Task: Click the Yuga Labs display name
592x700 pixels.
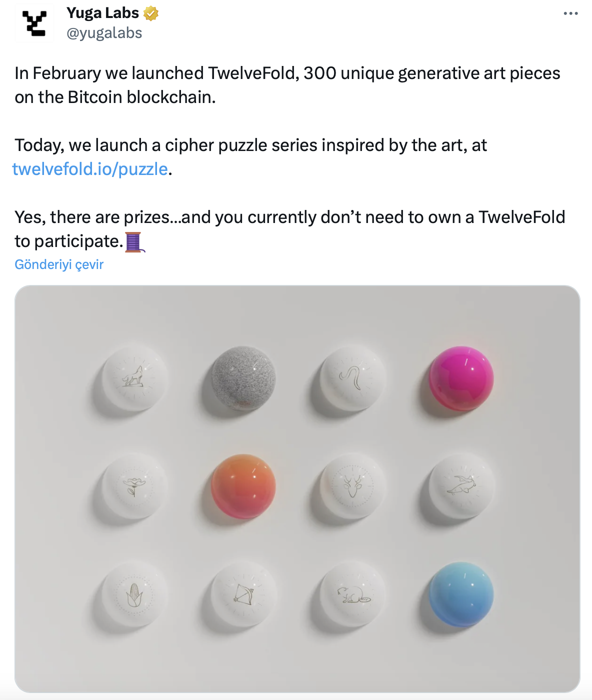Action: [x=102, y=13]
